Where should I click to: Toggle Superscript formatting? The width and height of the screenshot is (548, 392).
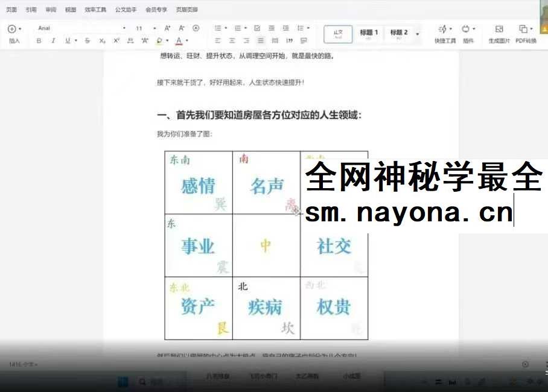coord(116,41)
